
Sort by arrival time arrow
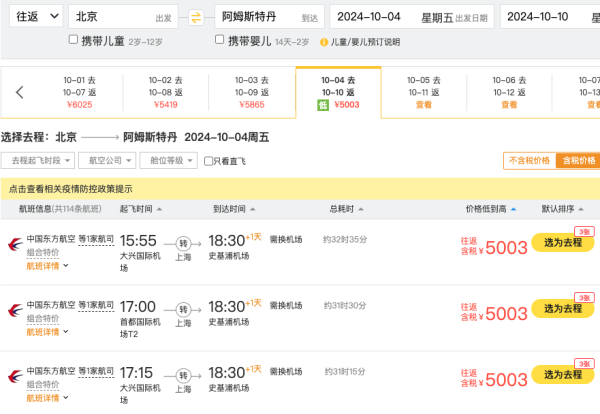pos(253,209)
